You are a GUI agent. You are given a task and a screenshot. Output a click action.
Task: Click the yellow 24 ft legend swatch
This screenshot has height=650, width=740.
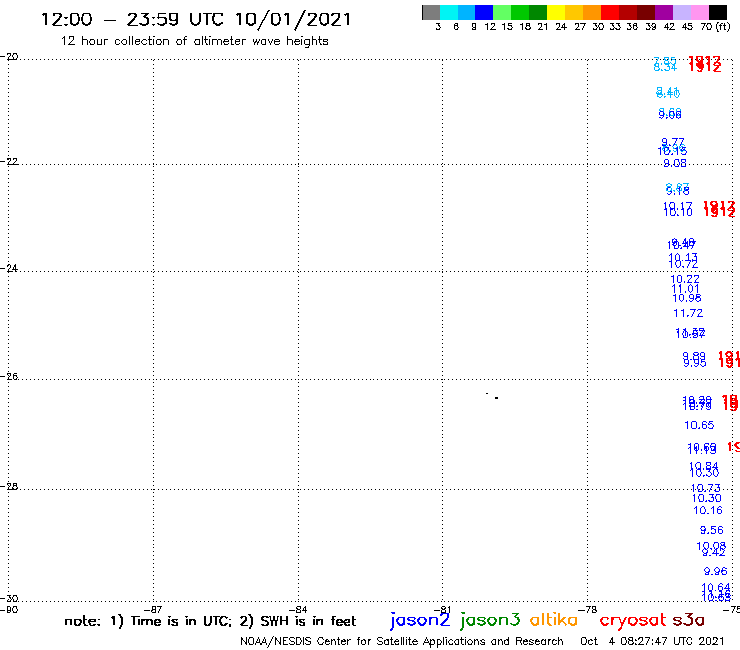556,12
